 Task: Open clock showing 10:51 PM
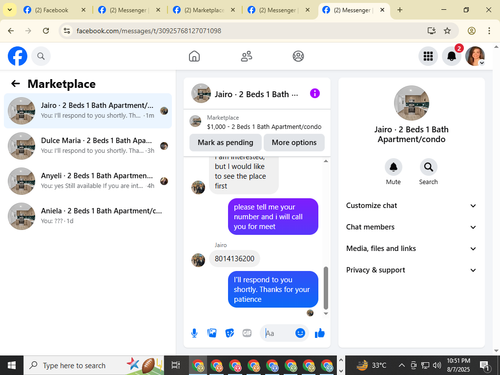point(458,365)
